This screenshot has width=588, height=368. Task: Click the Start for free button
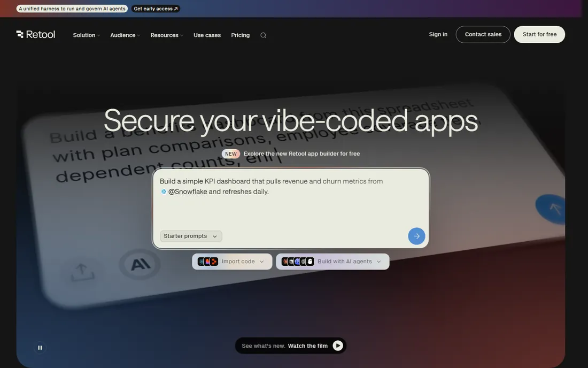pyautogui.click(x=539, y=35)
